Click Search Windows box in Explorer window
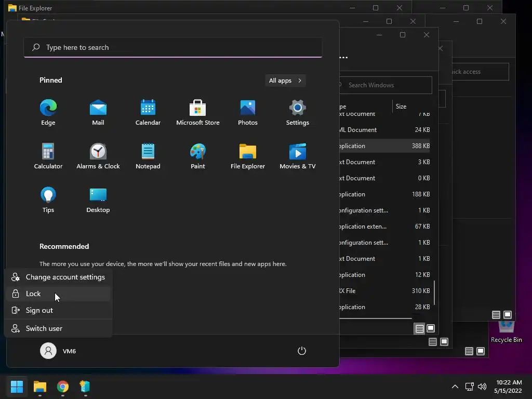 click(x=386, y=85)
